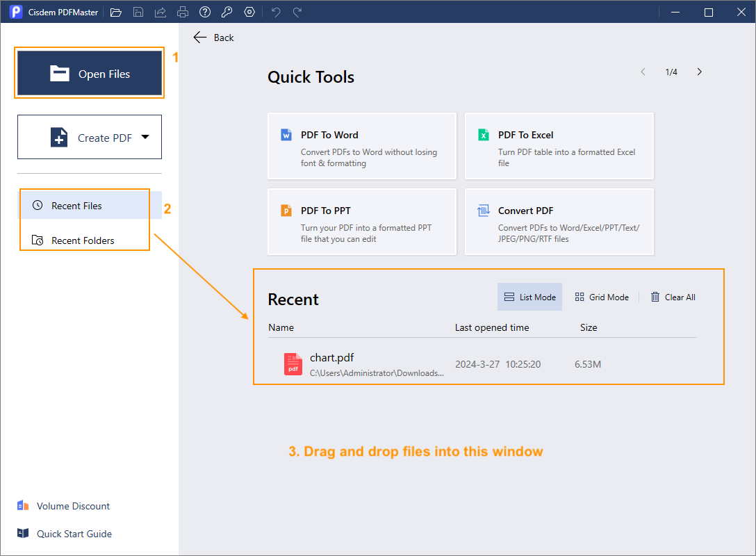Minimize the Cisdem PDFMaster window
Image resolution: width=756 pixels, height=556 pixels.
click(675, 12)
